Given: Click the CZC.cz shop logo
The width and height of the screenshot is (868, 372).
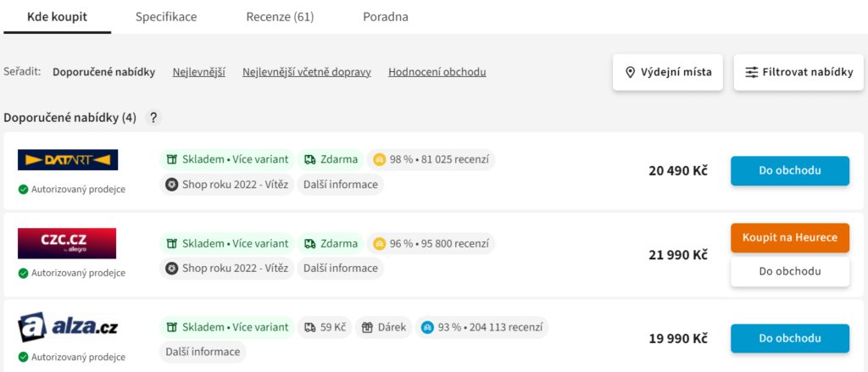Looking at the screenshot, I should [x=67, y=243].
